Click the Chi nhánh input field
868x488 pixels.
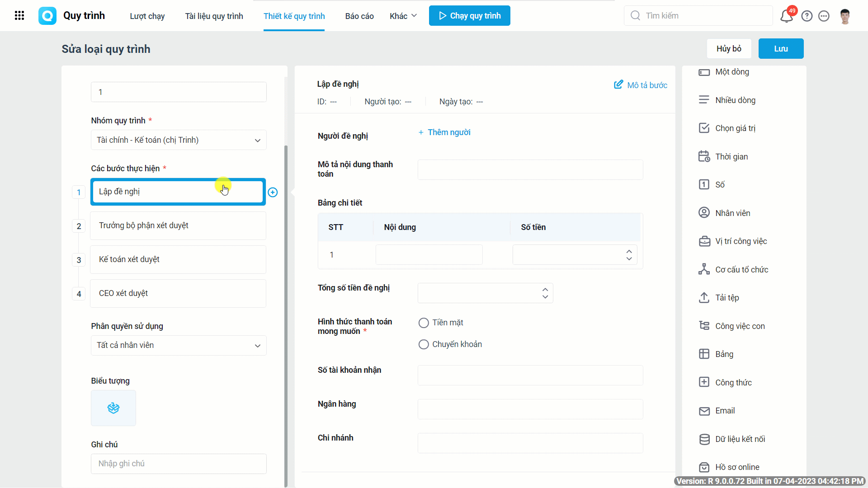point(530,443)
